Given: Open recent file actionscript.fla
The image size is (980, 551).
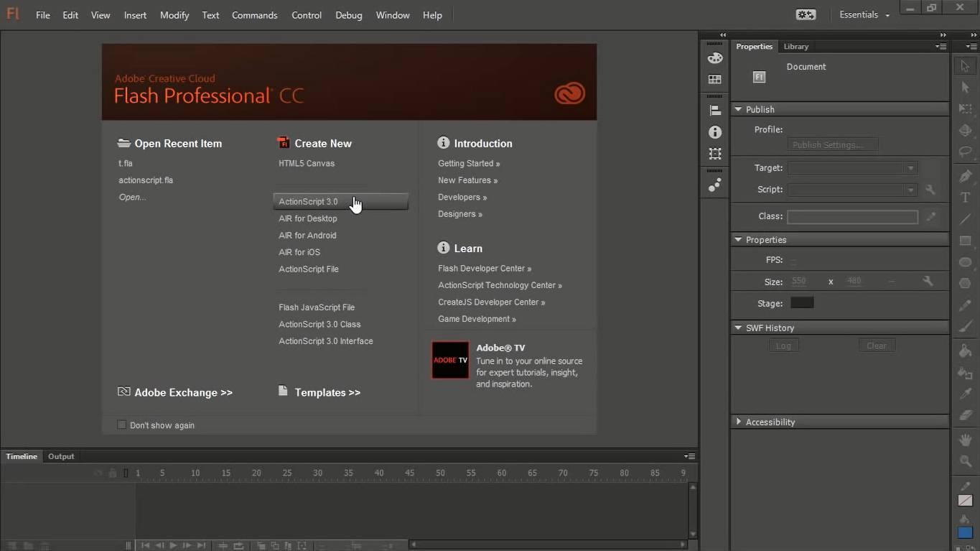Looking at the screenshot, I should click(146, 180).
